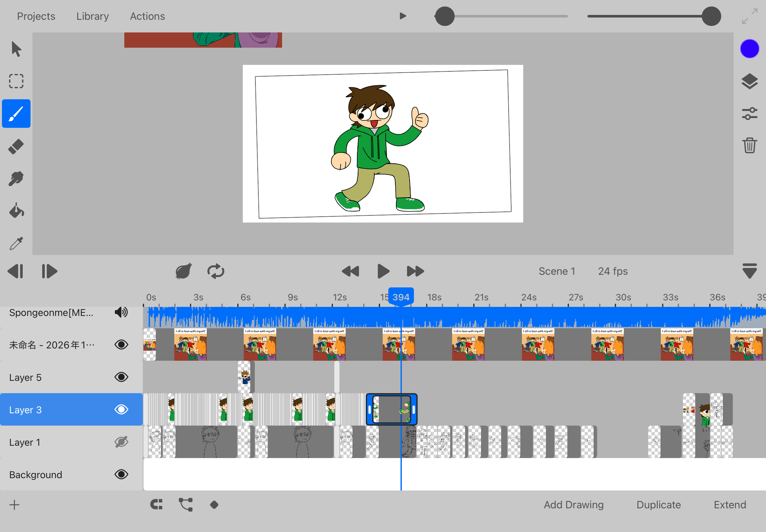Hide Layer 5
This screenshot has height=532, width=766.
[121, 377]
